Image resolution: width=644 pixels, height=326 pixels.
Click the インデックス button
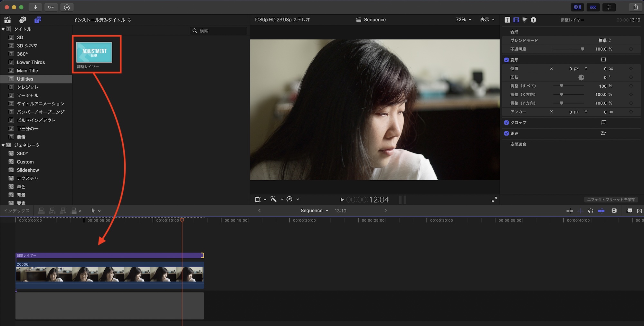coord(16,211)
